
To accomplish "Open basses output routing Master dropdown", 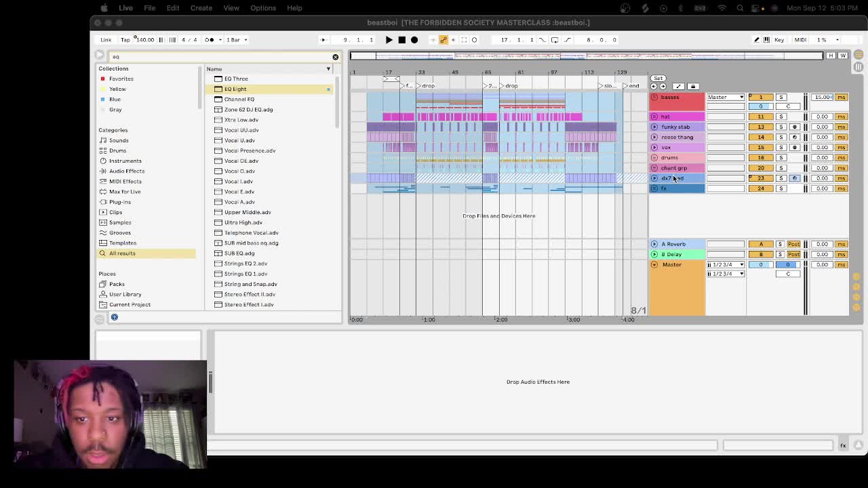I will tap(726, 98).
